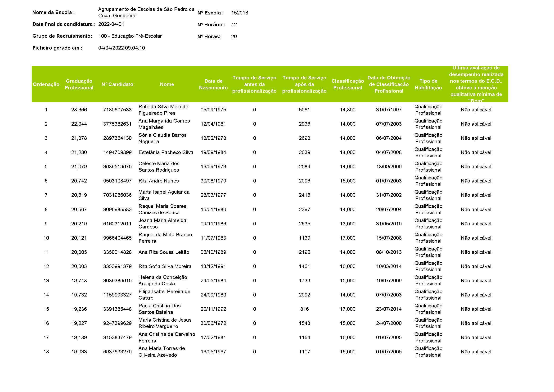Click the Tipo de Habilitação header
The image size is (554, 392).
point(428,84)
